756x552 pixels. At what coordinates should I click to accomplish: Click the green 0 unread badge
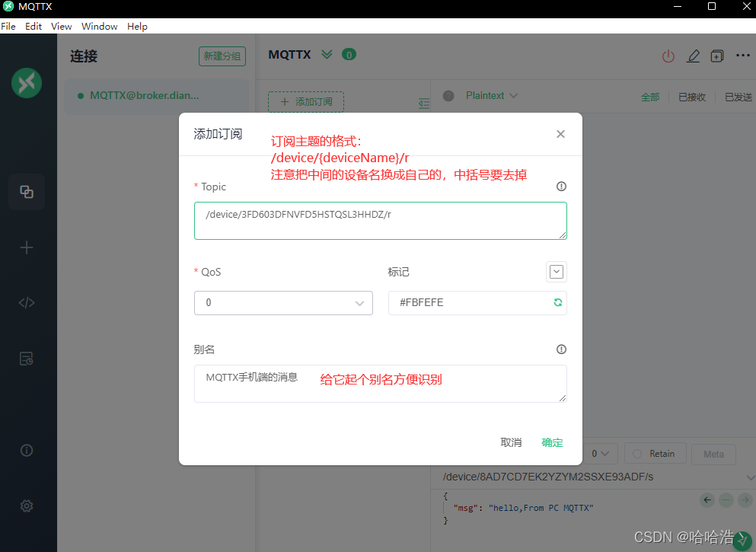(349, 55)
